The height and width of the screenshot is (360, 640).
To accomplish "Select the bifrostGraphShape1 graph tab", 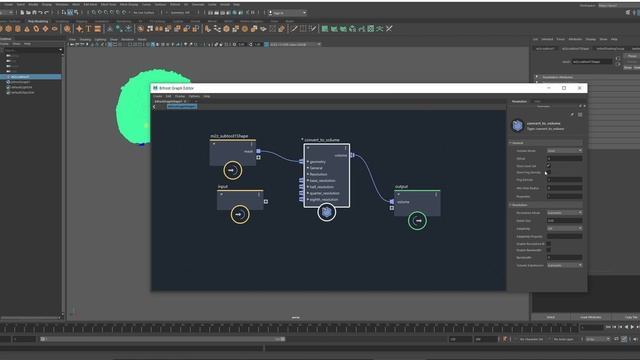I will coord(168,101).
